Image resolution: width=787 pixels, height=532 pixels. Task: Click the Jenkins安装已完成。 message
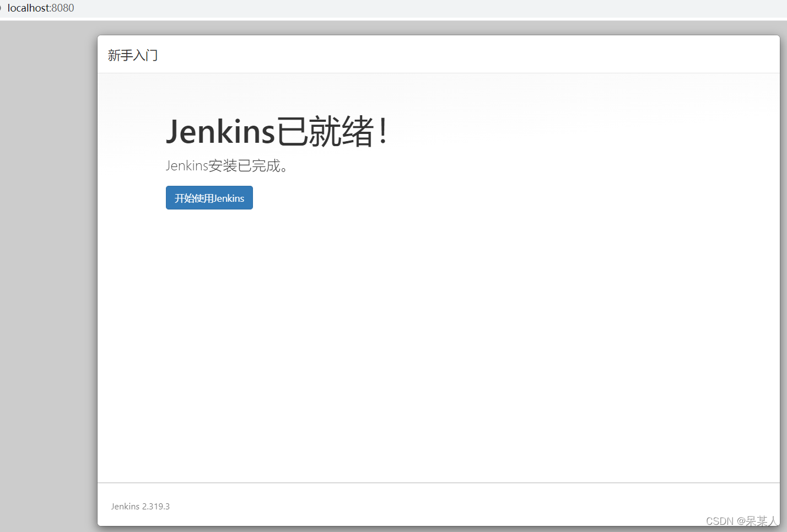(x=227, y=165)
